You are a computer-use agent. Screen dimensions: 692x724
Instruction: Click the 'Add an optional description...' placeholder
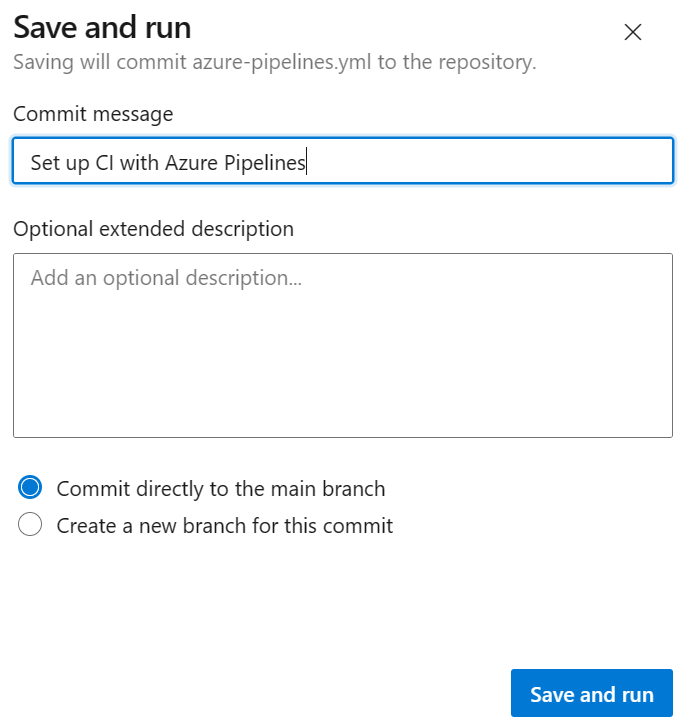(166, 278)
